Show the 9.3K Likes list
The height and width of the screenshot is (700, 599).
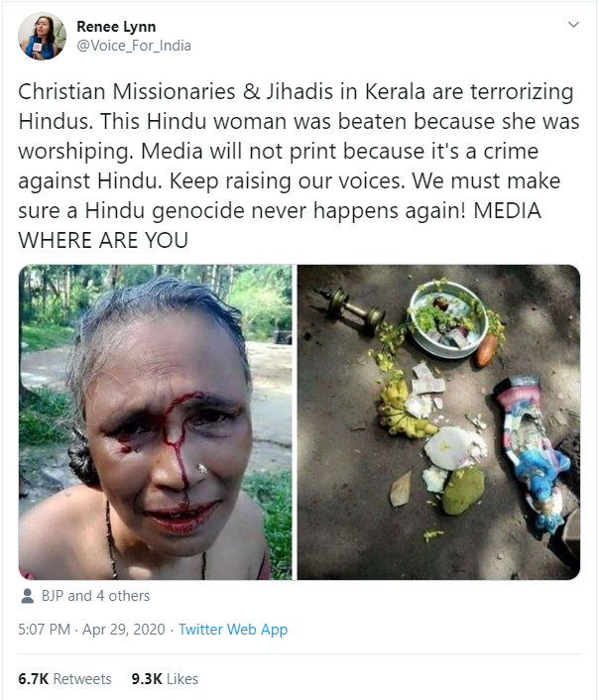[165, 679]
